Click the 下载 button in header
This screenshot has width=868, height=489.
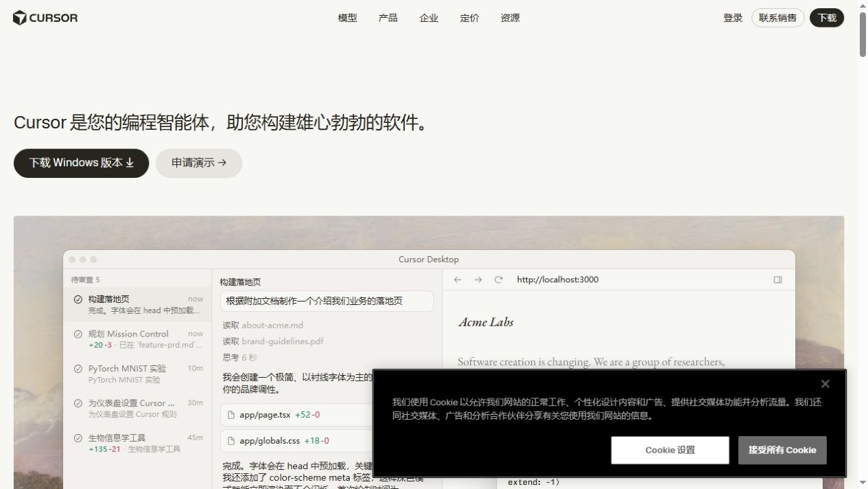pyautogui.click(x=827, y=18)
